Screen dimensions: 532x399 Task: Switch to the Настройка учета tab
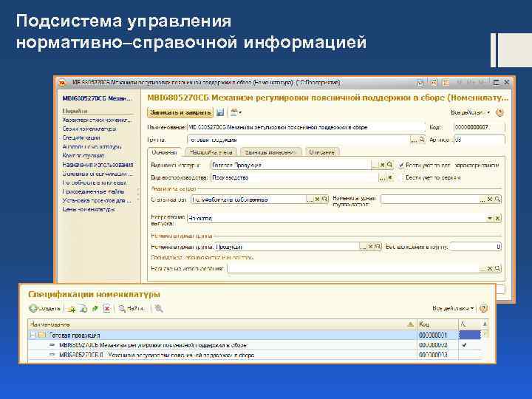coord(211,152)
